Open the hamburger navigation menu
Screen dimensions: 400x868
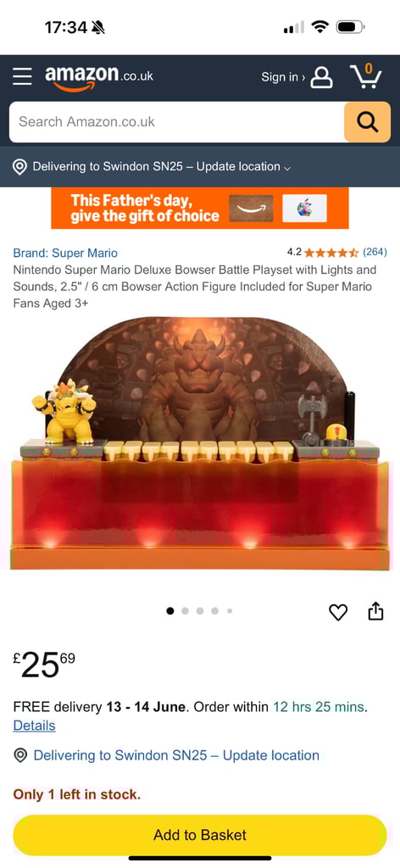tap(22, 76)
